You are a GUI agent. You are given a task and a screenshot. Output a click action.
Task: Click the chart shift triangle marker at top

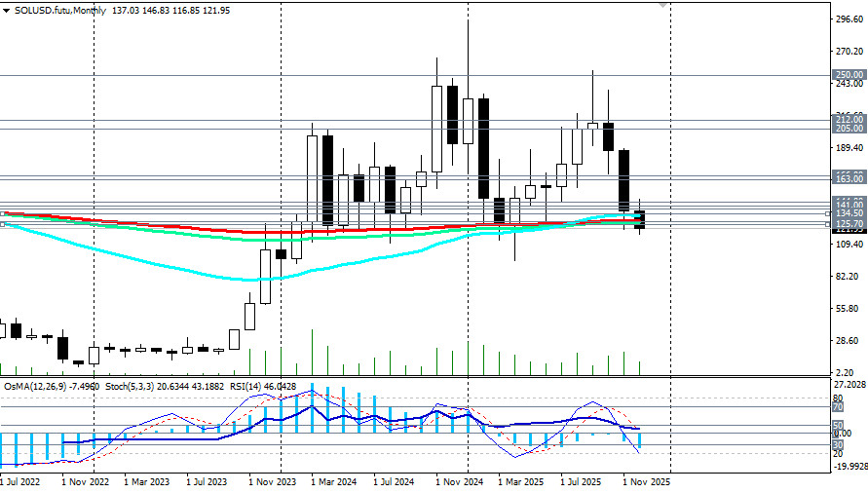click(664, 5)
